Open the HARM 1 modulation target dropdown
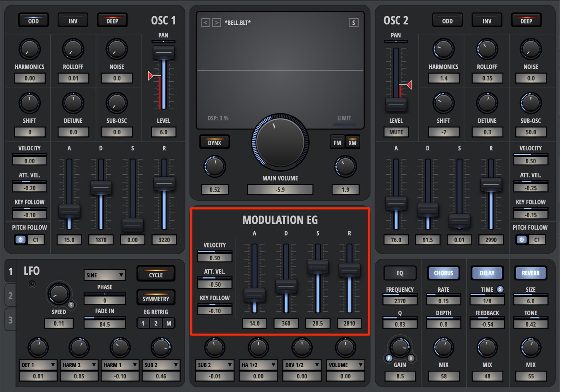 120,365
